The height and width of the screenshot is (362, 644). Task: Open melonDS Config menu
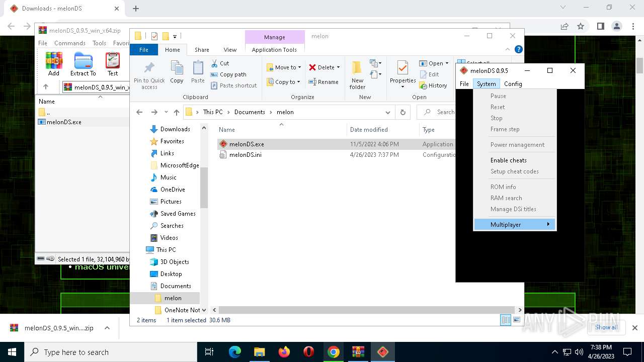(513, 84)
